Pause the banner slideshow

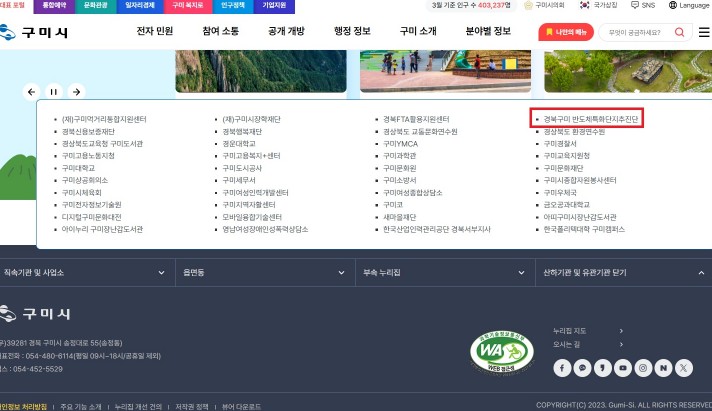(52, 91)
